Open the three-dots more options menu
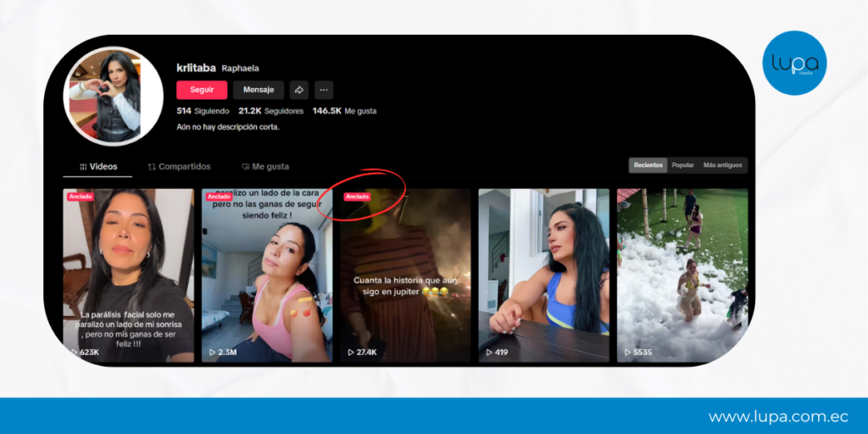The height and width of the screenshot is (434, 868). pyautogui.click(x=324, y=90)
